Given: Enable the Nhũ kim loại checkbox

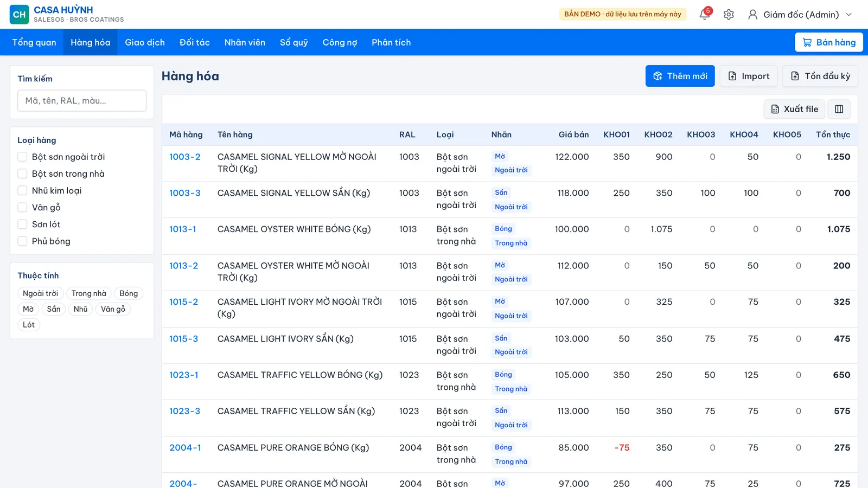Looking at the screenshot, I should point(22,190).
